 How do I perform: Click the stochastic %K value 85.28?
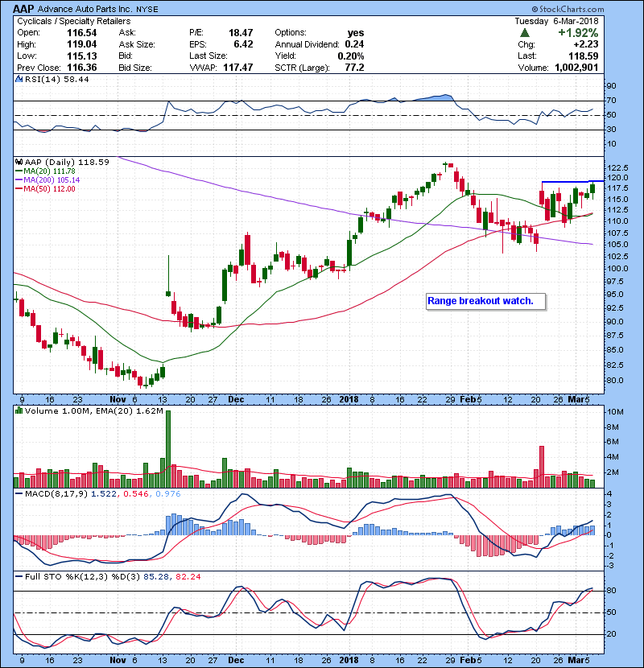155,577
